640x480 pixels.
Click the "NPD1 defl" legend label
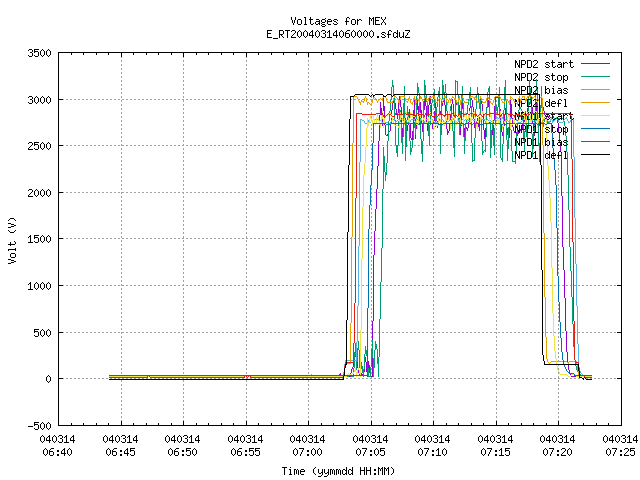coord(541,156)
